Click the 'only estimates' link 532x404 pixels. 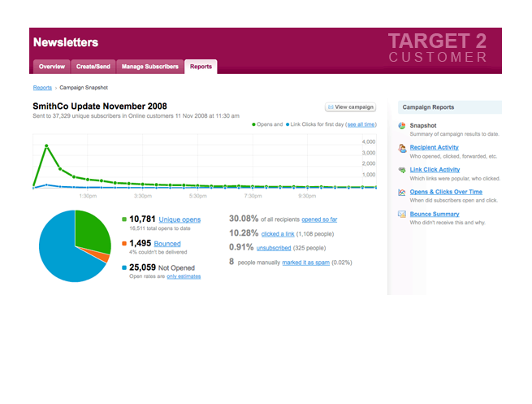(184, 276)
